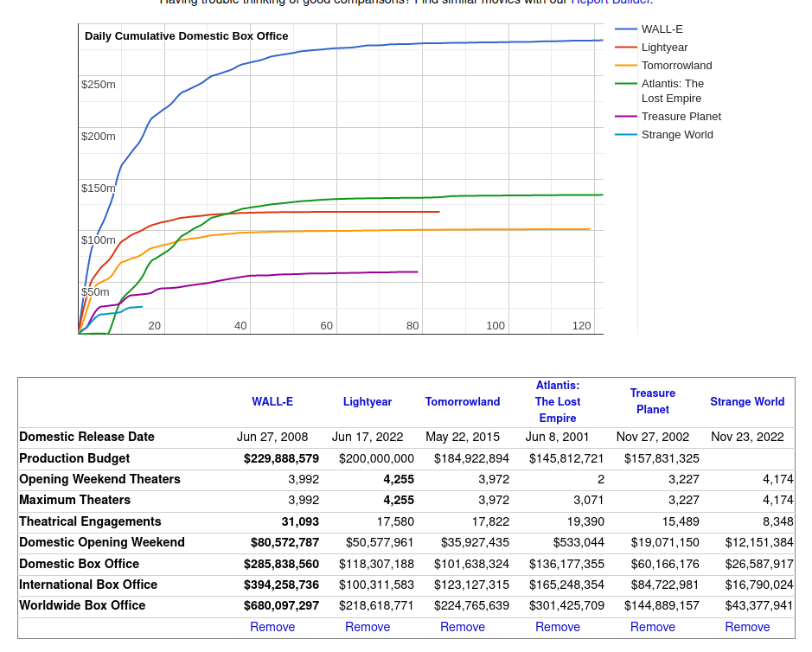The width and height of the screenshot is (812, 652).
Task: Click Remove under the Treasure Planet column
Action: (653, 627)
